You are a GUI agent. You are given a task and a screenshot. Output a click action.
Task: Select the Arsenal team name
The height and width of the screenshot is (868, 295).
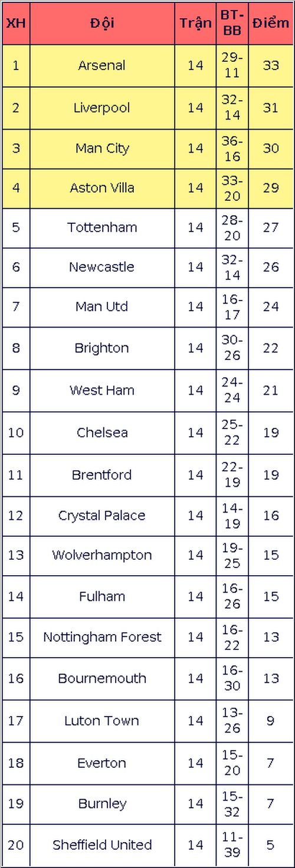pyautogui.click(x=101, y=65)
